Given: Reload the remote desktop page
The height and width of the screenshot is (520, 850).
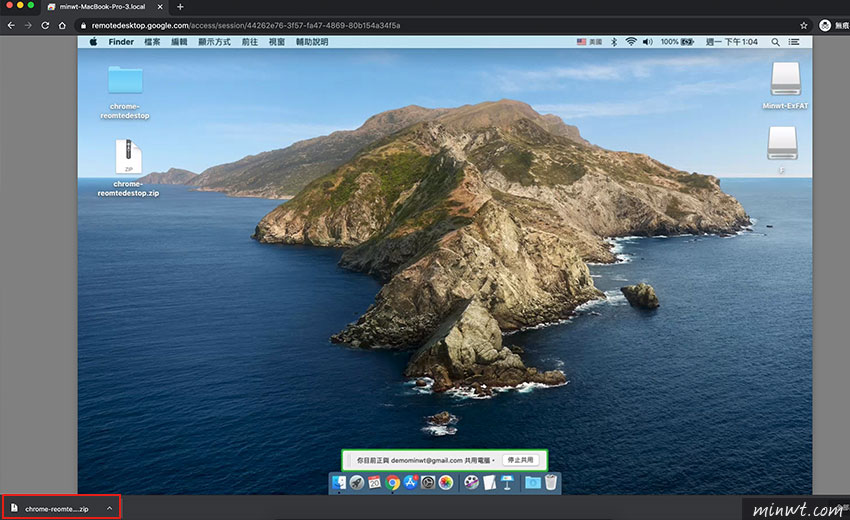Looking at the screenshot, I should coord(46,25).
